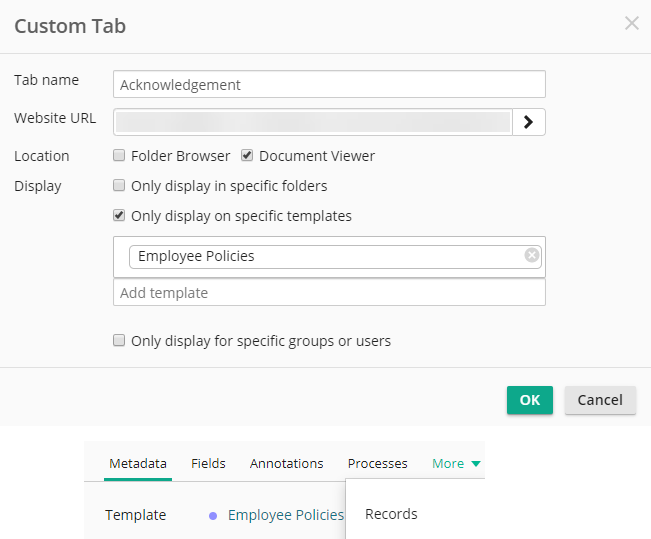Screen dimensions: 651x539
Task: Toggle the Folder Browser checkbox
Action: point(120,156)
